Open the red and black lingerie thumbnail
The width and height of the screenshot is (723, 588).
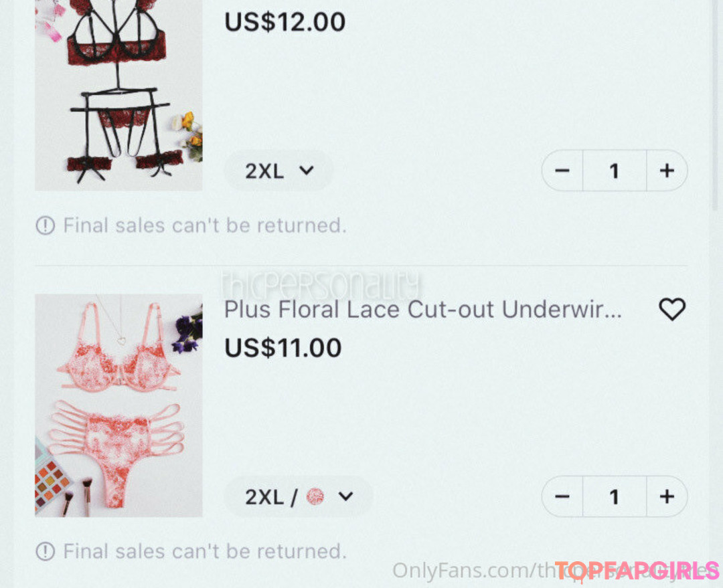(x=118, y=96)
